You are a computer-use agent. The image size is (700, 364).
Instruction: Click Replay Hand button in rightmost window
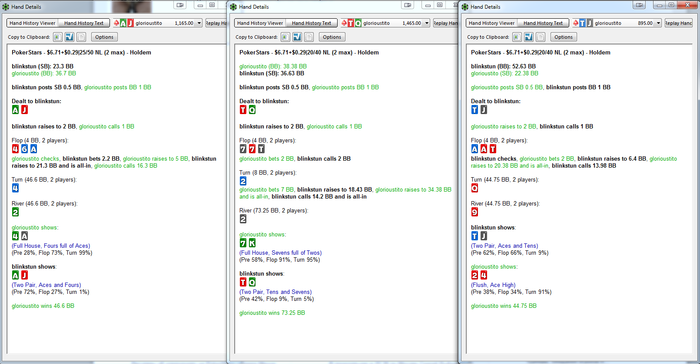pos(678,23)
